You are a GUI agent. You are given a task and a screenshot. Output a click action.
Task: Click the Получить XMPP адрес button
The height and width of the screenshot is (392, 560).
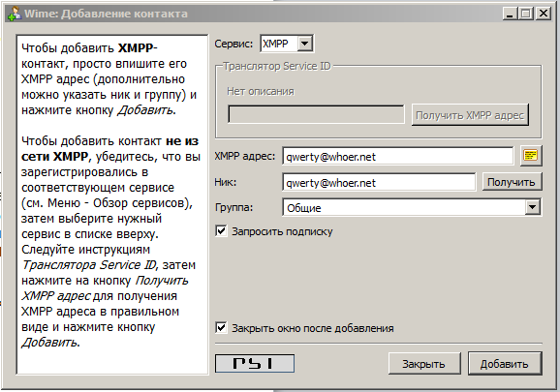[470, 115]
